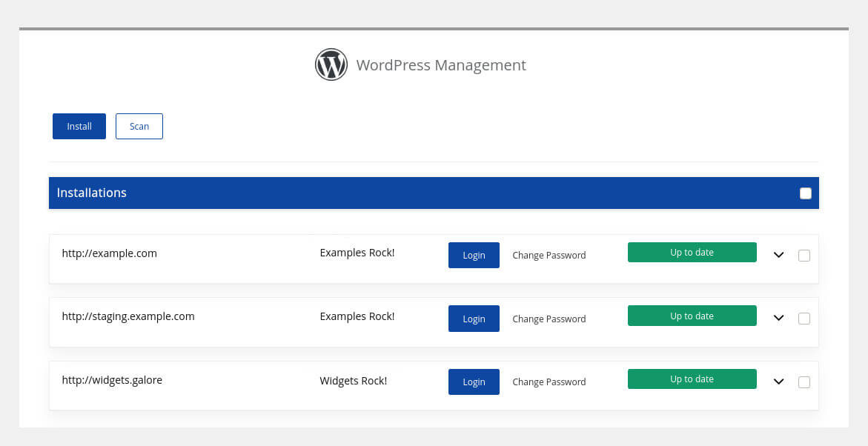Expand details for http://example.com
868x446 pixels.
tap(778, 255)
